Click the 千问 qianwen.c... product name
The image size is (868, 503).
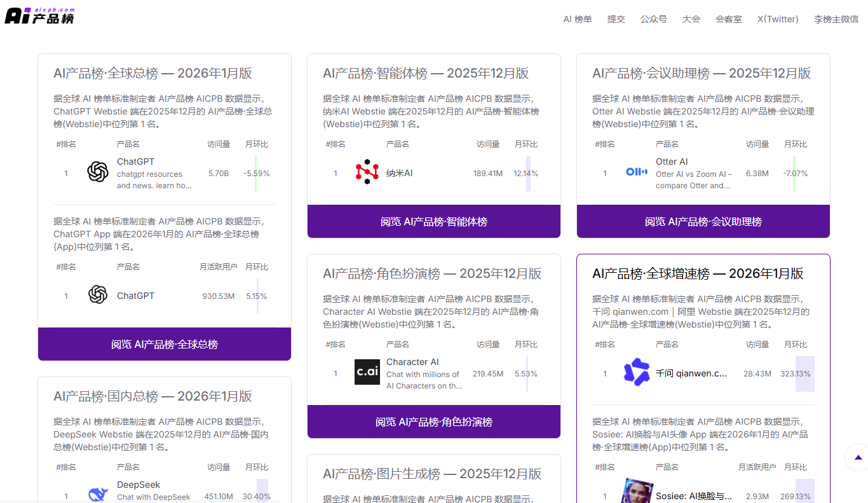(x=691, y=373)
